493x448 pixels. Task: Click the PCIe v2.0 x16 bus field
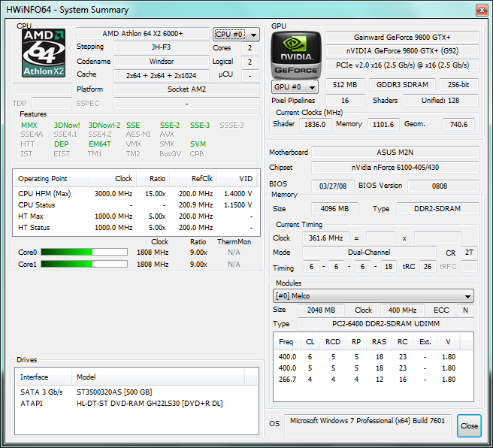(402, 65)
